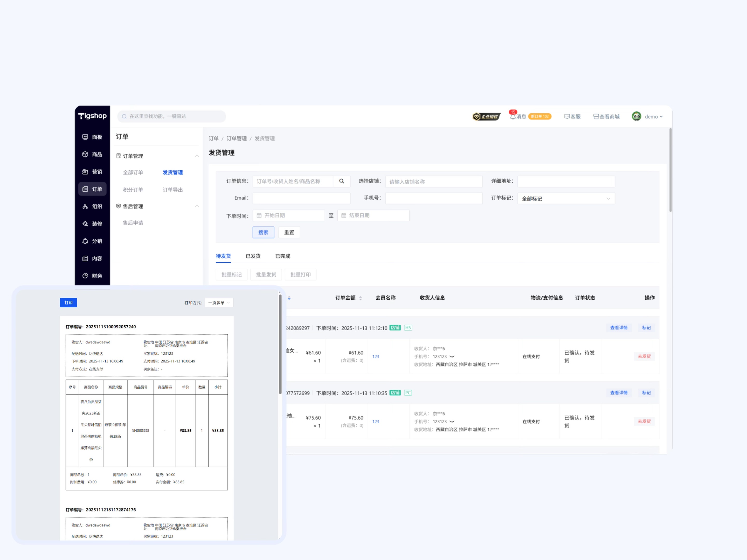The height and width of the screenshot is (560, 747).
Task: Toggle phone number visibility eye icon in first order
Action: pyautogui.click(x=452, y=357)
